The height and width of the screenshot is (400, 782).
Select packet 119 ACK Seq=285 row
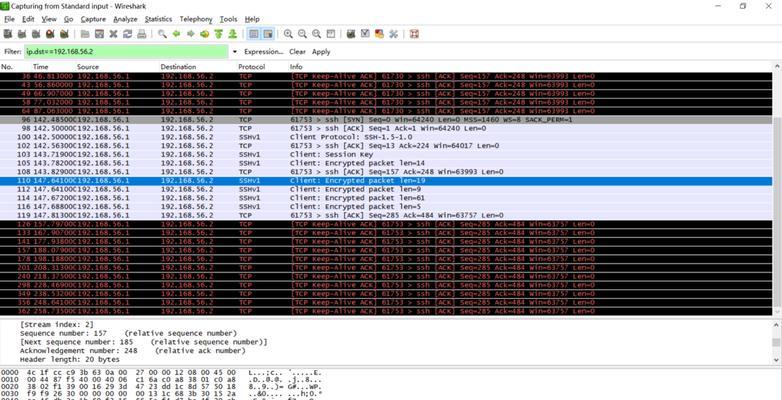[x=386, y=215]
